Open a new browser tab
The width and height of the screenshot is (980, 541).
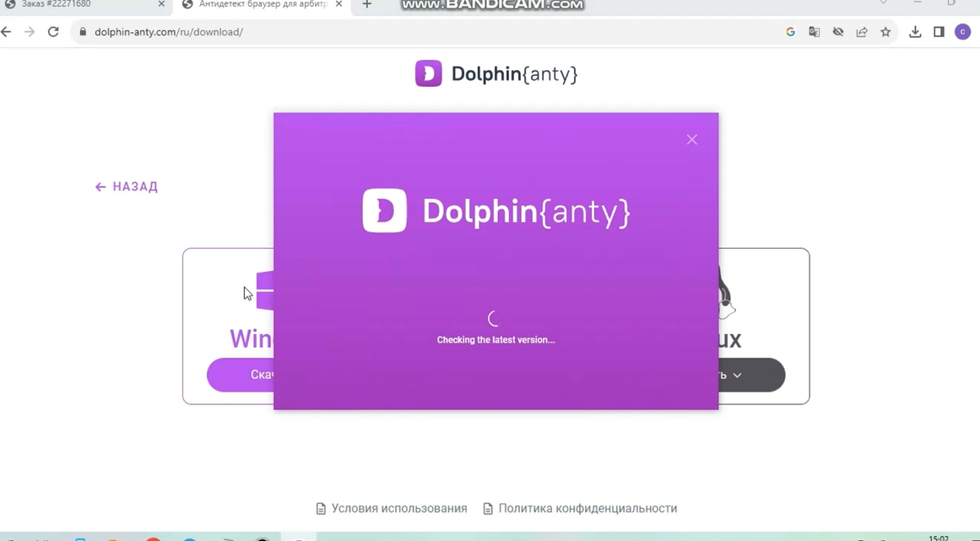click(x=367, y=4)
